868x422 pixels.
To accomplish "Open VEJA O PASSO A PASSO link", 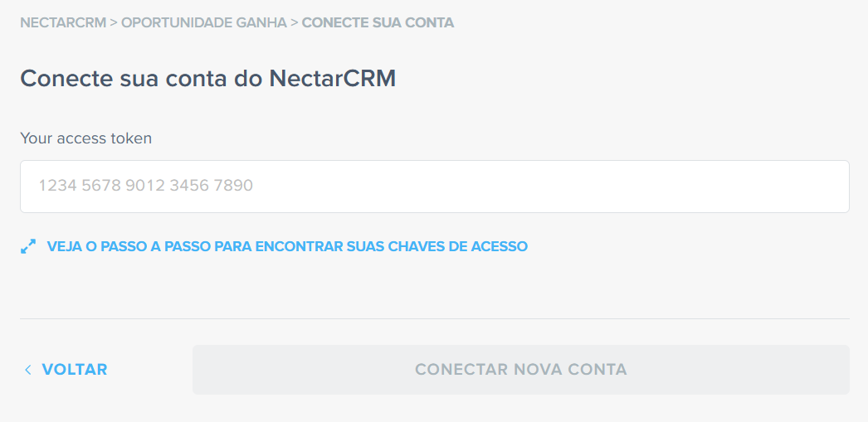I will click(x=287, y=246).
